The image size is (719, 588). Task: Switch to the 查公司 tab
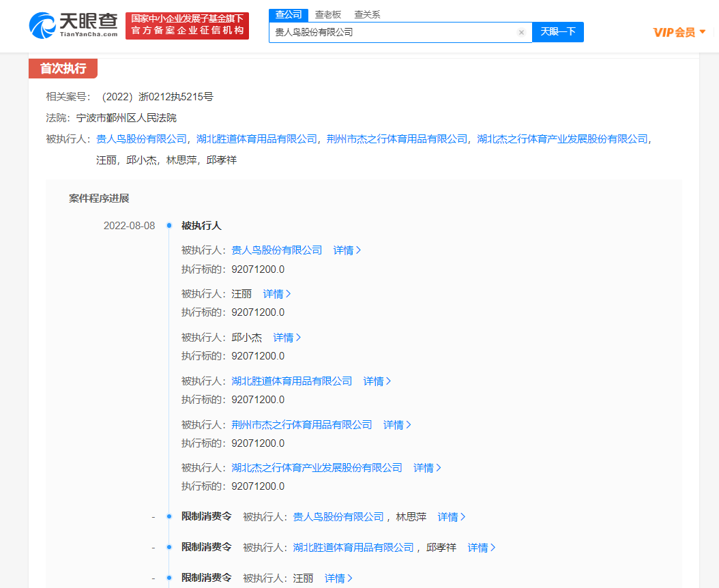pos(289,15)
